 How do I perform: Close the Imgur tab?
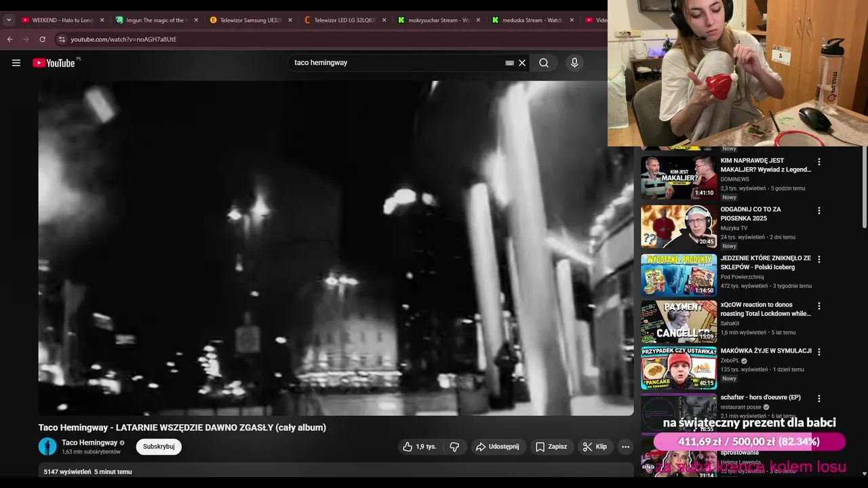pos(196,20)
